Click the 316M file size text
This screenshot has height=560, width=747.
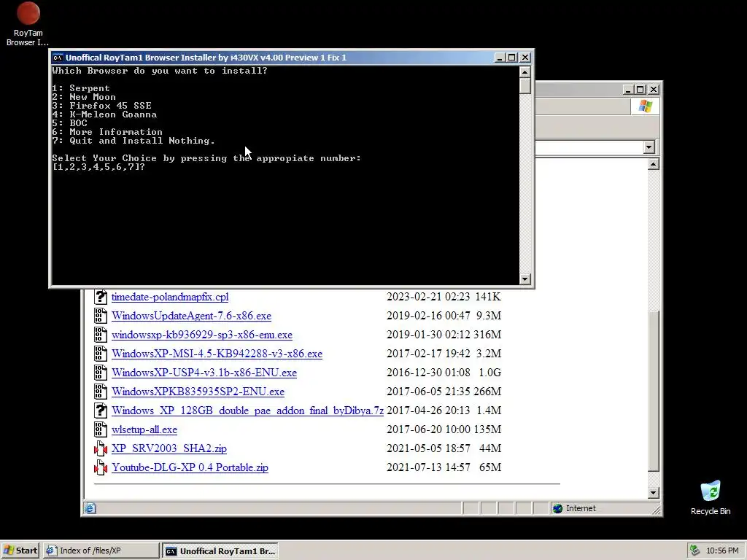[x=487, y=335]
